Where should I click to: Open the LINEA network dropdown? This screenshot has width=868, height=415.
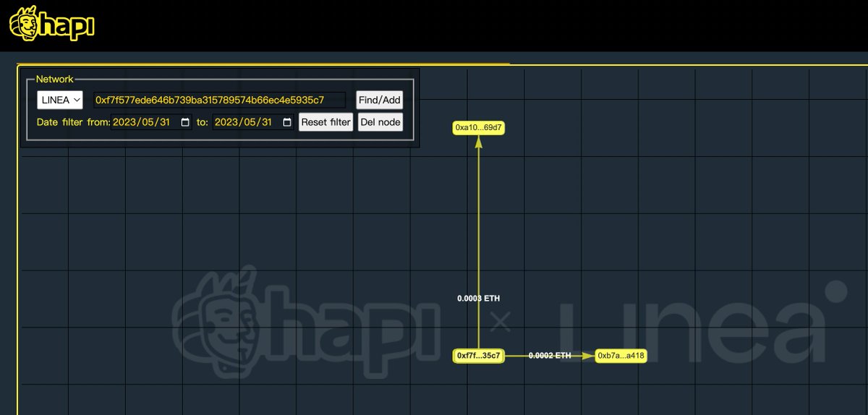pos(60,100)
